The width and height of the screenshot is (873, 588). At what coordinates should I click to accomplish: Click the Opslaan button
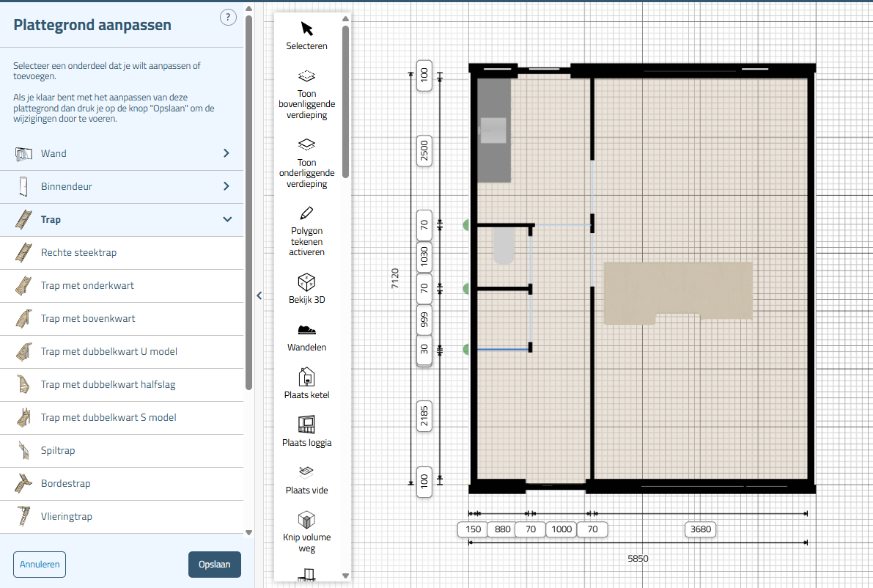click(x=214, y=565)
